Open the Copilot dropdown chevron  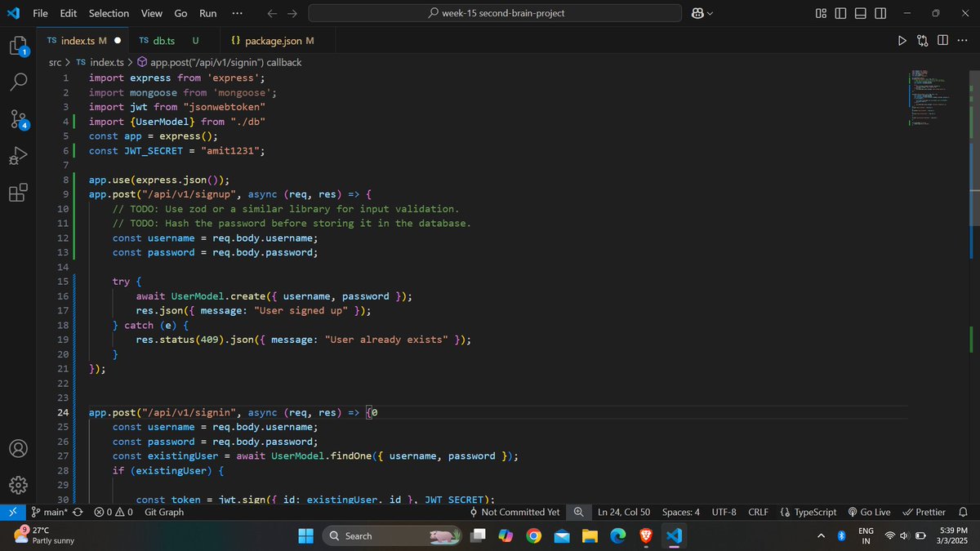point(710,13)
